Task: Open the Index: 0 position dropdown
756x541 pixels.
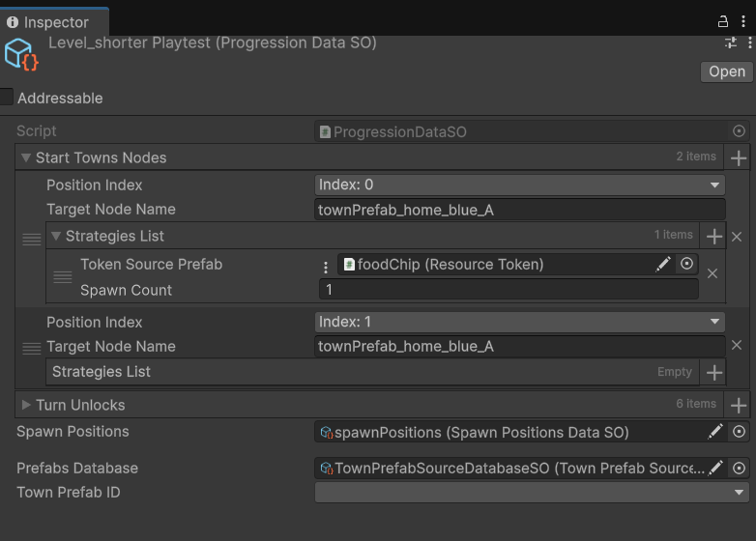Action: pyautogui.click(x=520, y=185)
